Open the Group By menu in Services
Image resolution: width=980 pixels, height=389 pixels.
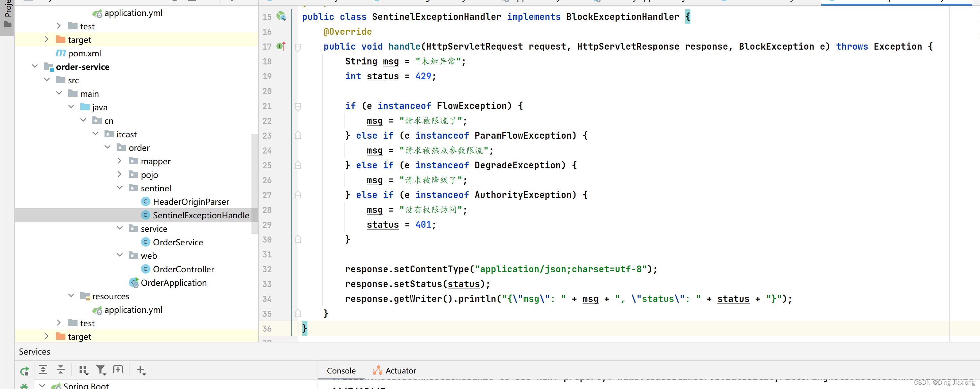[83, 369]
